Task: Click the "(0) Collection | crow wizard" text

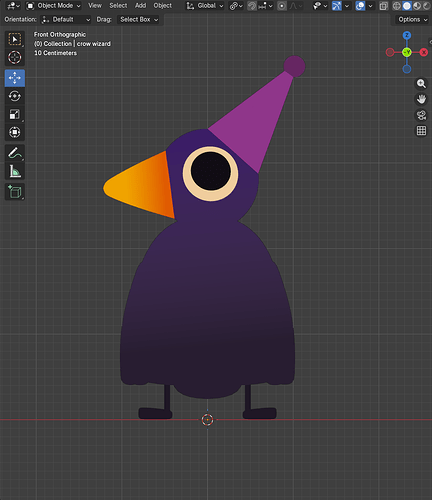Action: click(72, 44)
